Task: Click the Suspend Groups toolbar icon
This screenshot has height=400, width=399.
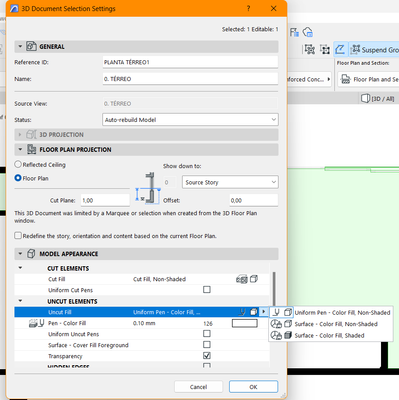Action: (356, 50)
